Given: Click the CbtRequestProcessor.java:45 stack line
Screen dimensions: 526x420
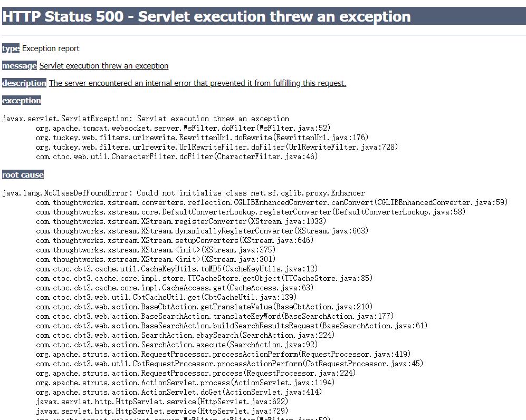Looking at the screenshot, I should coord(229,364).
